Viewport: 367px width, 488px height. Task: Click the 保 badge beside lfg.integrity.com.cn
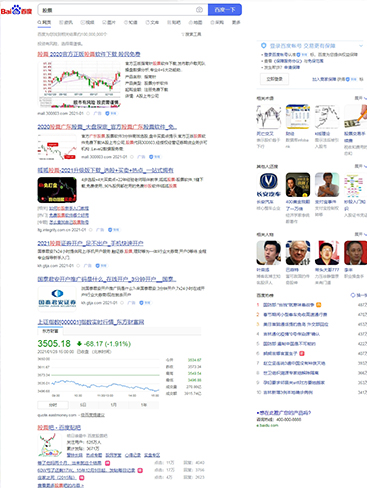point(114,230)
